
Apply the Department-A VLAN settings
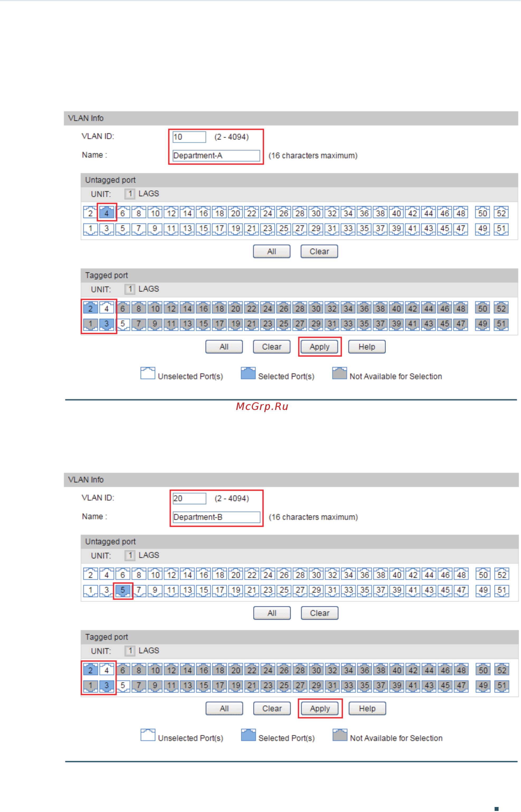coord(319,347)
